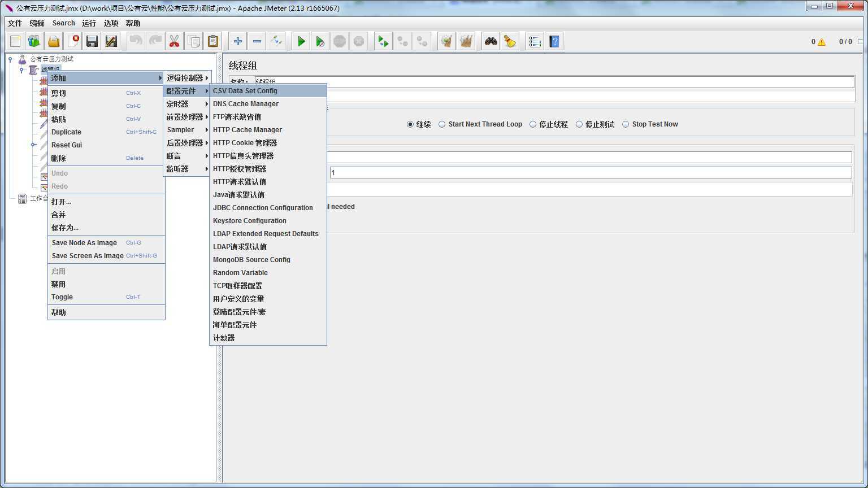
Task: Click the Shutdown test toolbar icon
Action: point(359,41)
